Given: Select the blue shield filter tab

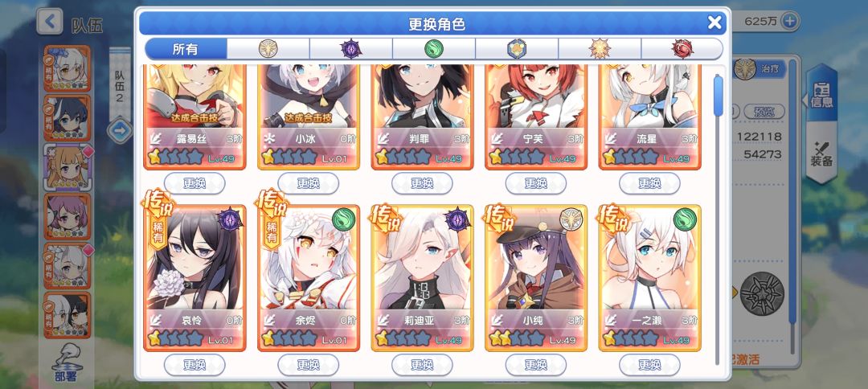Looking at the screenshot, I should tap(517, 49).
